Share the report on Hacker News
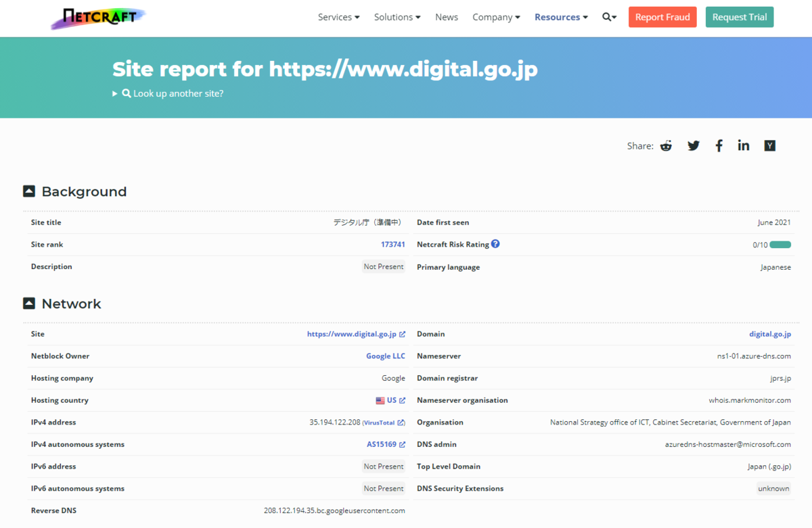The height and width of the screenshot is (528, 812). coord(769,145)
